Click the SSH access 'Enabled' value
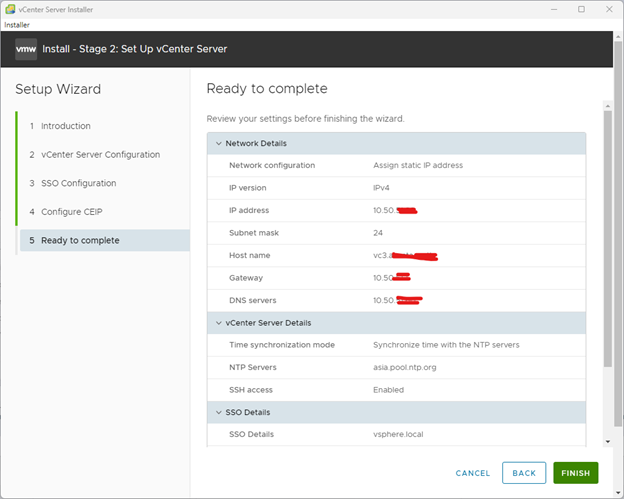624x499 pixels. pos(388,390)
